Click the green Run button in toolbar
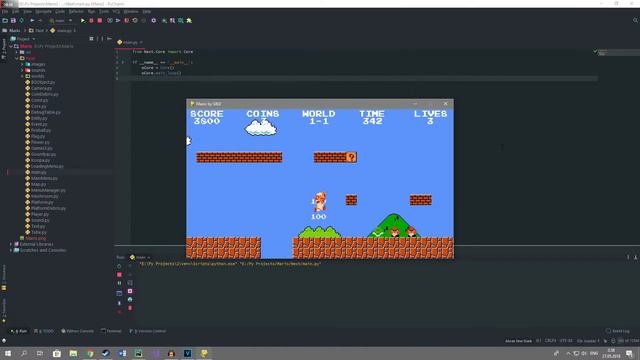The width and height of the screenshot is (640, 360). 83,20
